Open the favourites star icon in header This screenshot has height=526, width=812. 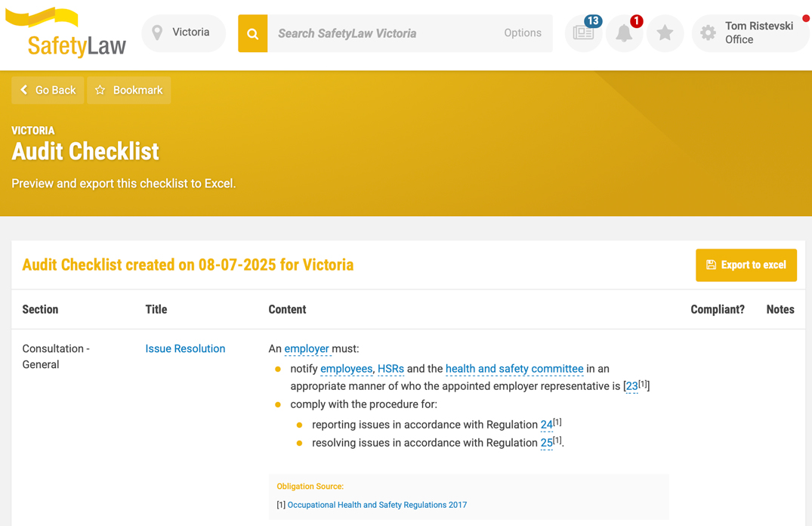click(x=665, y=34)
